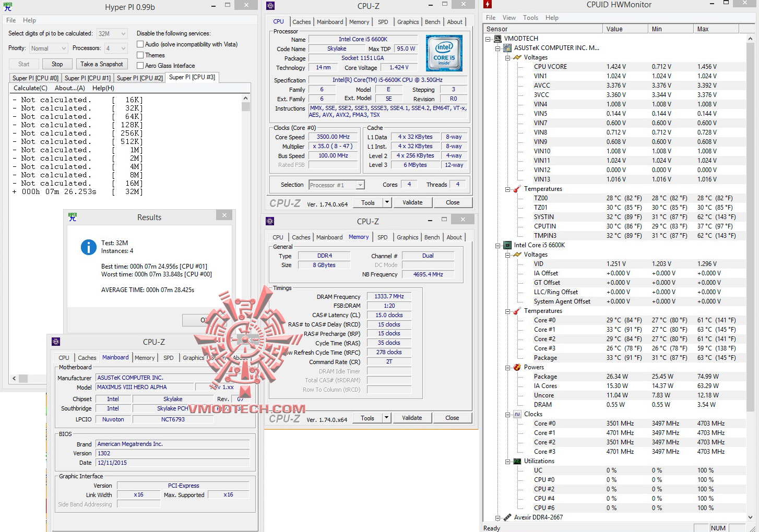The image size is (759, 532).
Task: Open Tools dropdown arrow in CPU-Z CPU window
Action: pos(387,202)
